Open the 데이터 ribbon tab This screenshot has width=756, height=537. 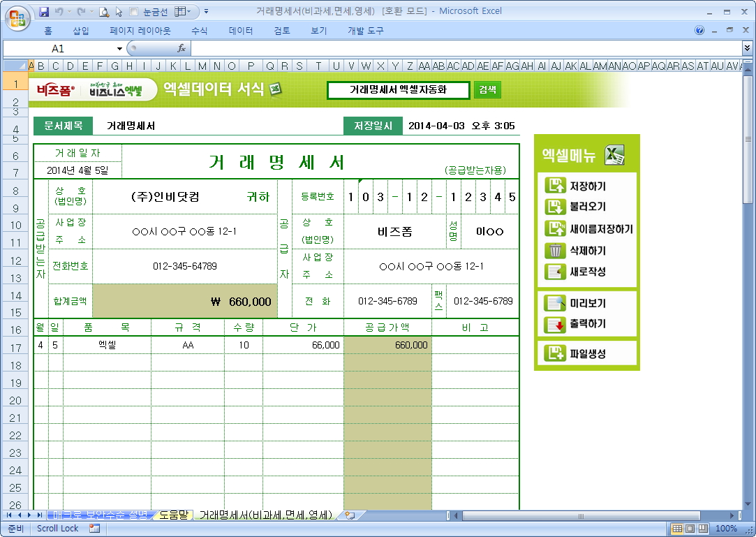click(241, 31)
